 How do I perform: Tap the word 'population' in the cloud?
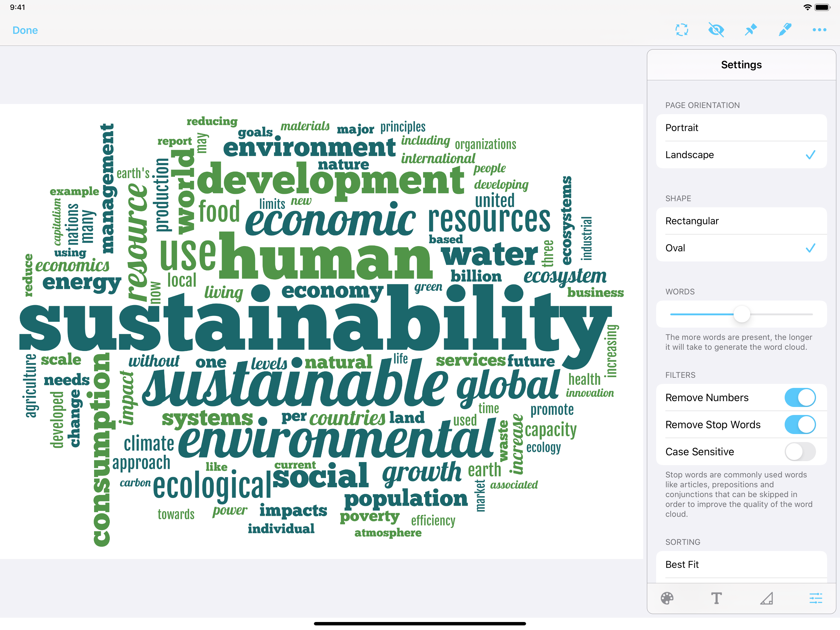pyautogui.click(x=406, y=499)
